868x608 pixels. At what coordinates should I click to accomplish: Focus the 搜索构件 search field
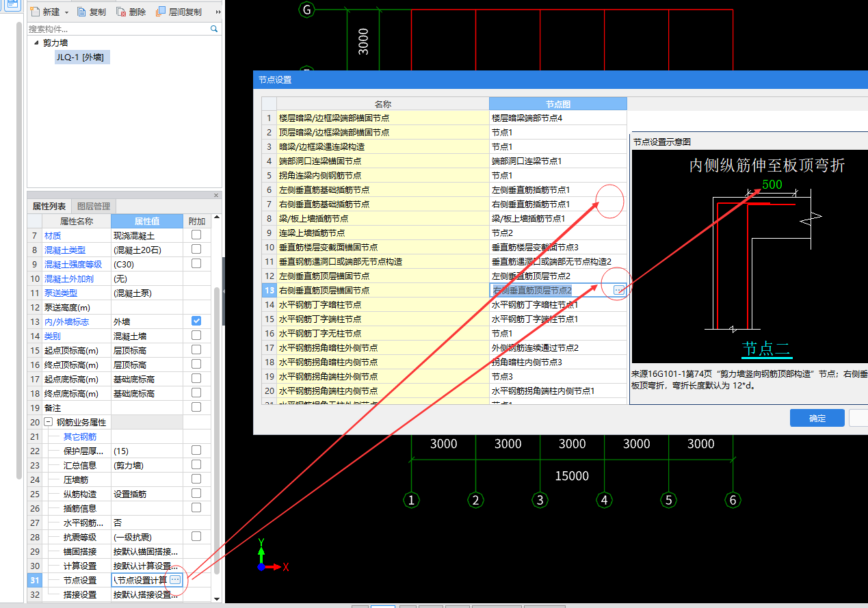click(x=118, y=29)
